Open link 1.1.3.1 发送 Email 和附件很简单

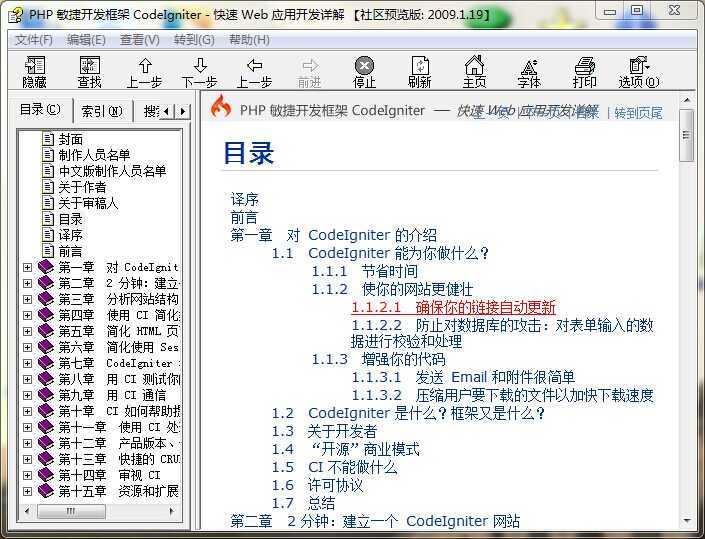pos(463,377)
